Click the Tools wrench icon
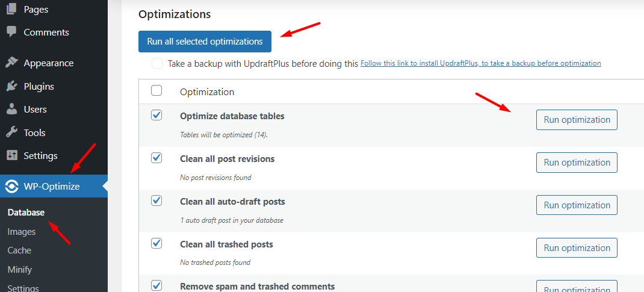Screen dimensions: 644x292 11,132
